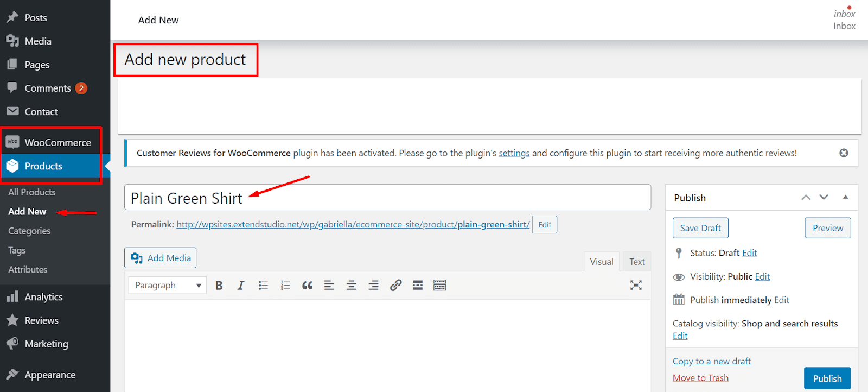Insert a numbered list

click(285, 286)
